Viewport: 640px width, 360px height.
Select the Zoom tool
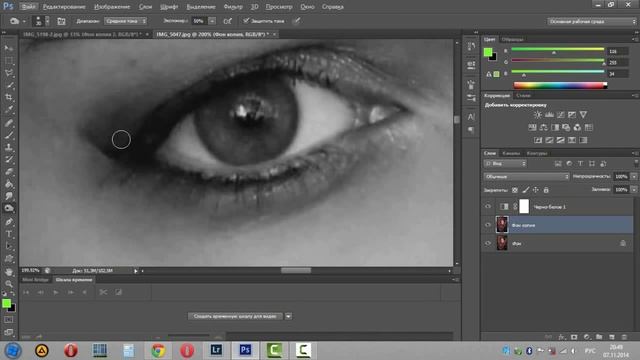tap(9, 284)
